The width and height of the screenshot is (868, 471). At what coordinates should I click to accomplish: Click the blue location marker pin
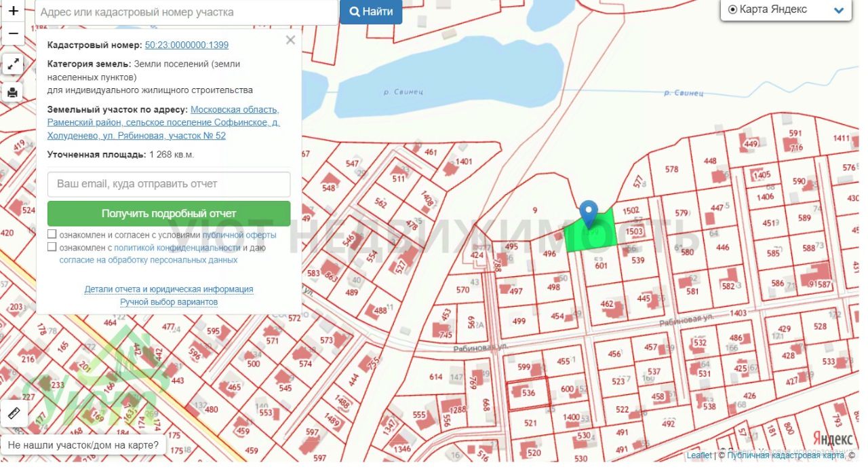[589, 214]
